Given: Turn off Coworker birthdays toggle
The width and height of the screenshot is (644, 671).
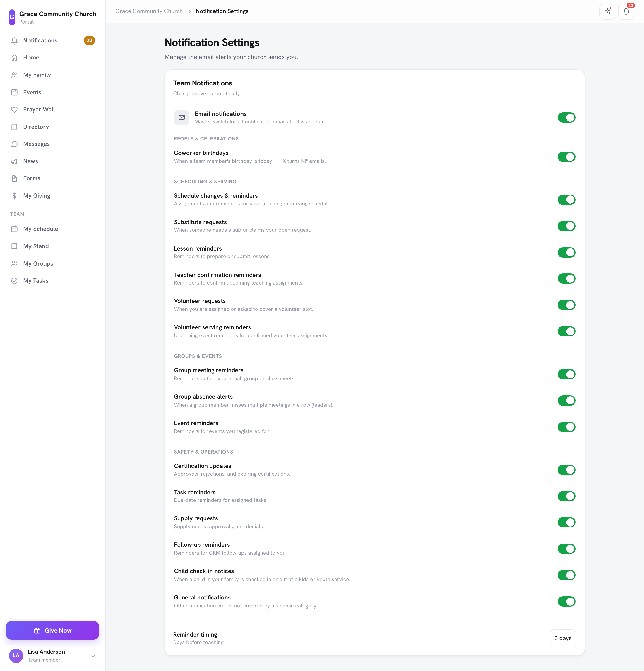Looking at the screenshot, I should tap(566, 157).
